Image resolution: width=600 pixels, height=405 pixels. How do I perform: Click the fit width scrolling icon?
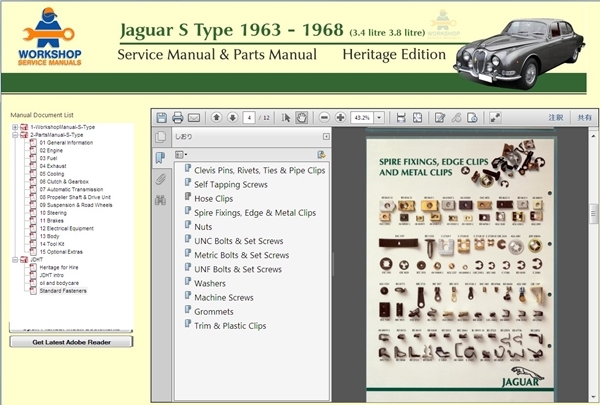(x=401, y=118)
